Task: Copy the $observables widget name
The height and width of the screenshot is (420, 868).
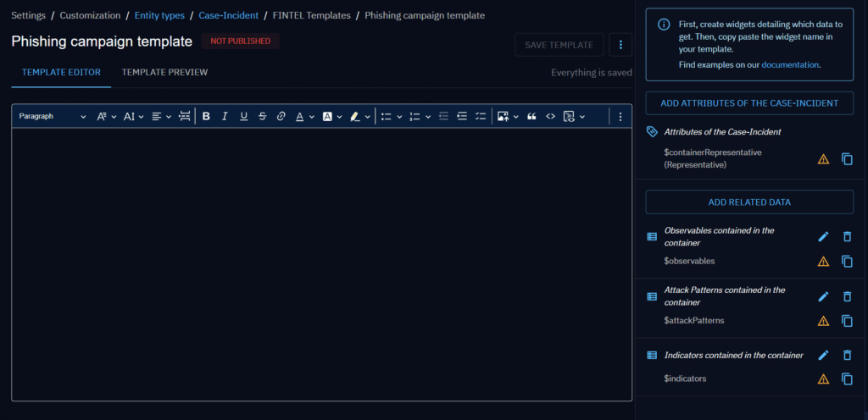Action: point(847,262)
